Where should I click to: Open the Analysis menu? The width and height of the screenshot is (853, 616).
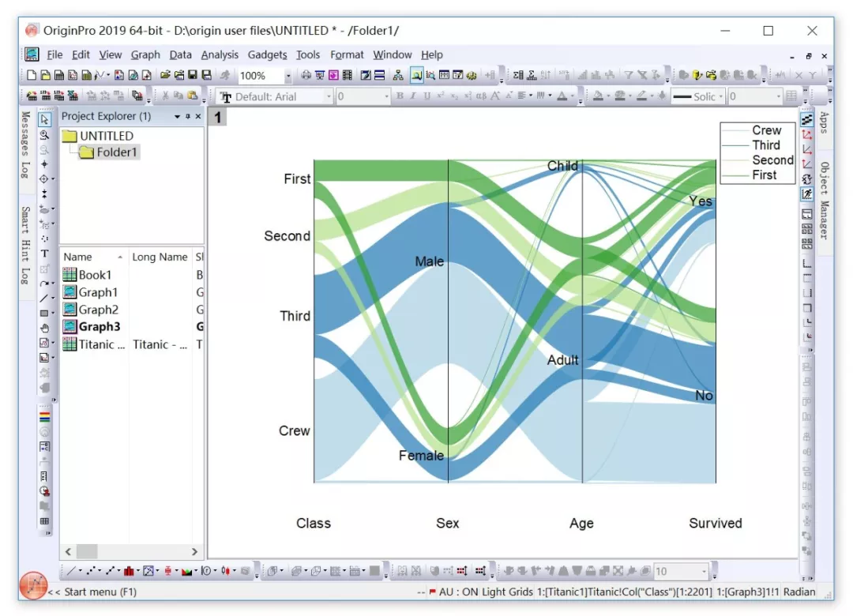coord(220,54)
